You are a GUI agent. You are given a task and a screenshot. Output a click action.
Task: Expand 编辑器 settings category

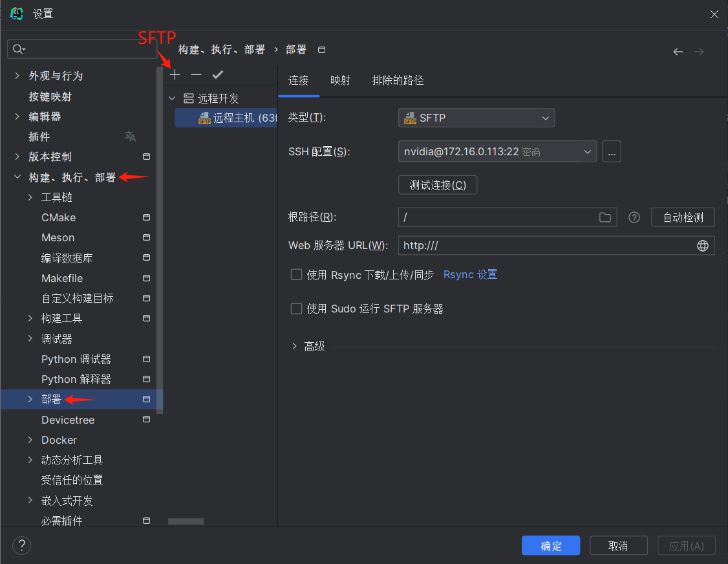click(x=17, y=116)
